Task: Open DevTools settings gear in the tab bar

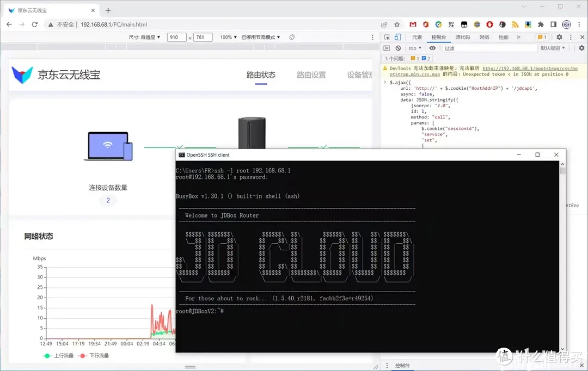Action: (x=559, y=37)
